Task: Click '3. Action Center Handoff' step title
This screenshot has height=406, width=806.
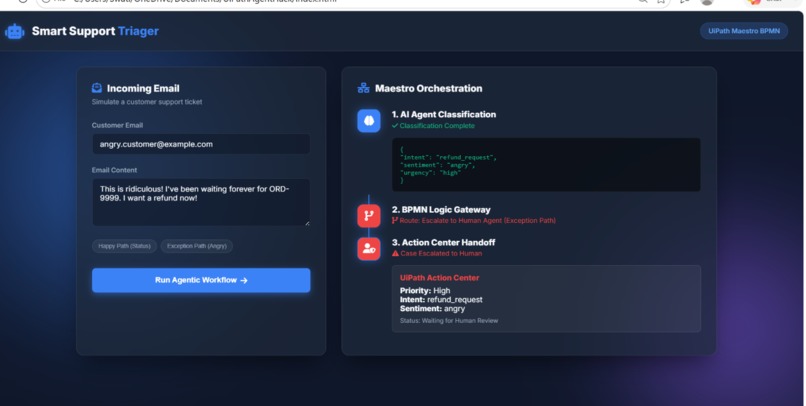Action: (443, 243)
